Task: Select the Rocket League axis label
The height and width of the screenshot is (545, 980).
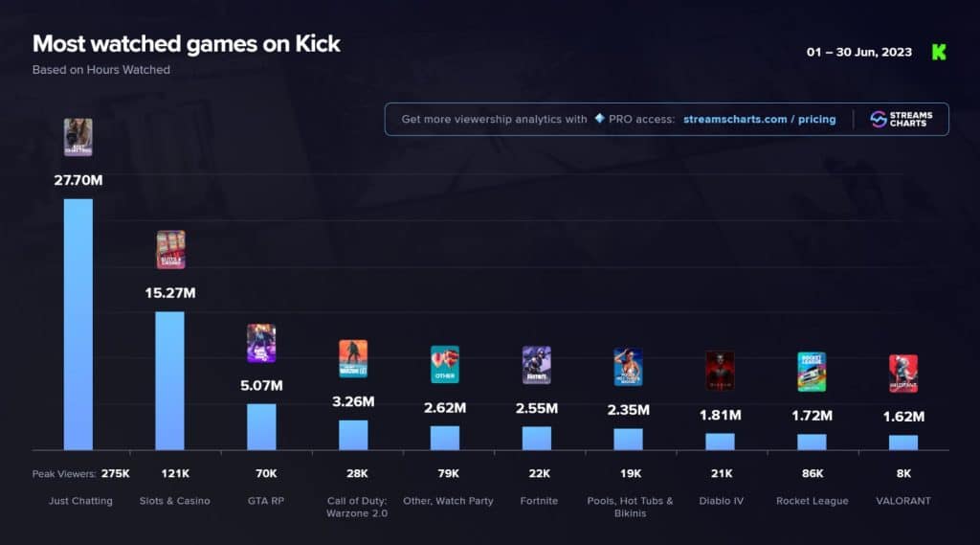Action: 812,501
